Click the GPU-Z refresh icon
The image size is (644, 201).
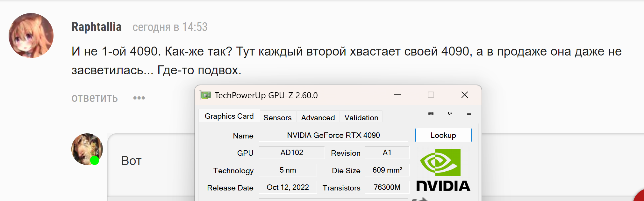coord(450,113)
